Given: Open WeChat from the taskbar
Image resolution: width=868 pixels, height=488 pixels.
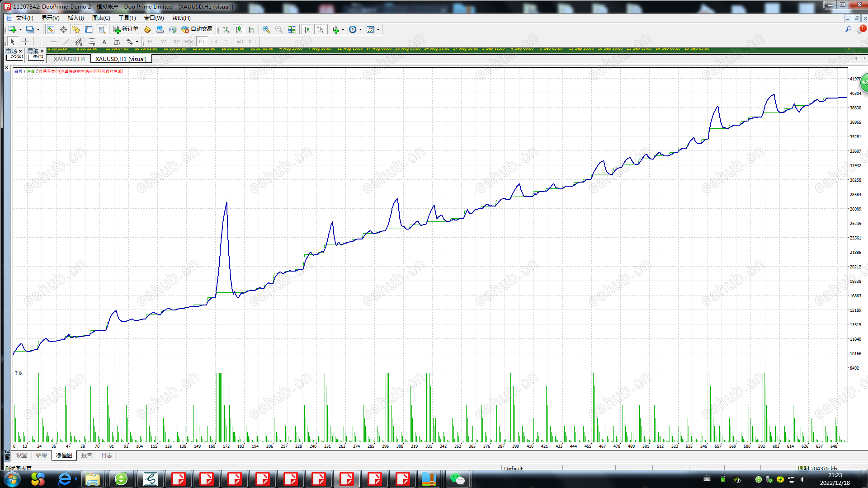Looking at the screenshot, I should pos(457,479).
